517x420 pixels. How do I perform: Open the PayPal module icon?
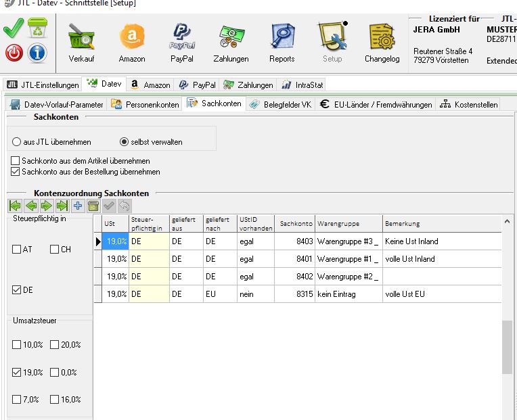click(x=182, y=43)
